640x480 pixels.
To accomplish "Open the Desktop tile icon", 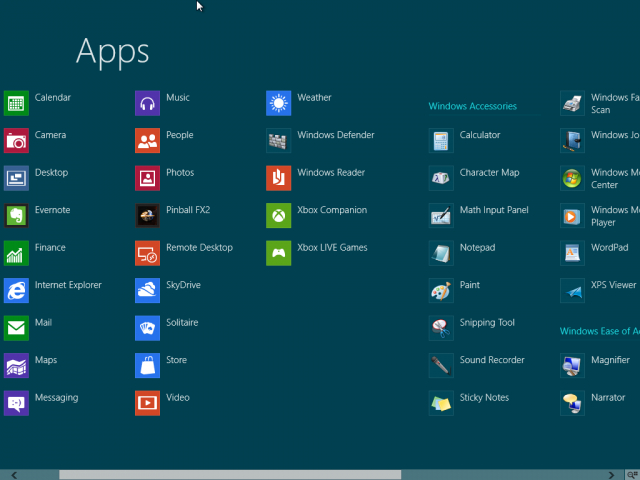I will pyautogui.click(x=16, y=178).
